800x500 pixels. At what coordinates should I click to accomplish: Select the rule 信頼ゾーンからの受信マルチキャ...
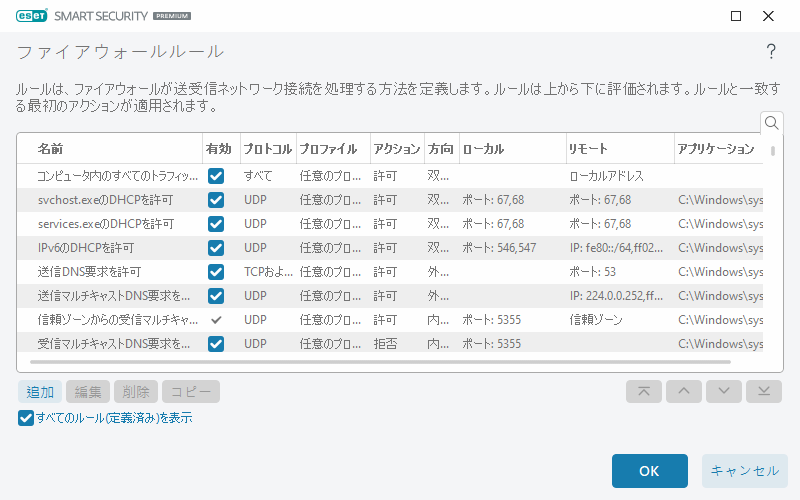(x=390, y=320)
